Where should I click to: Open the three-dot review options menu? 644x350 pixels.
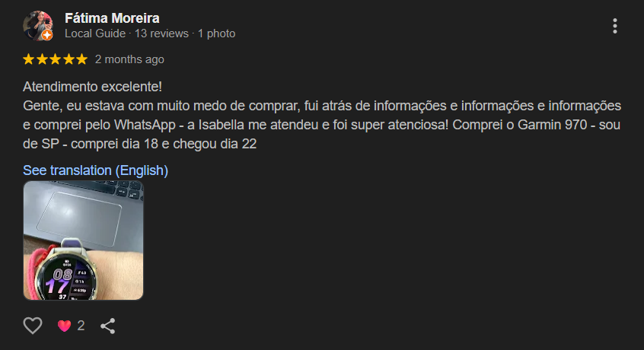pyautogui.click(x=615, y=26)
